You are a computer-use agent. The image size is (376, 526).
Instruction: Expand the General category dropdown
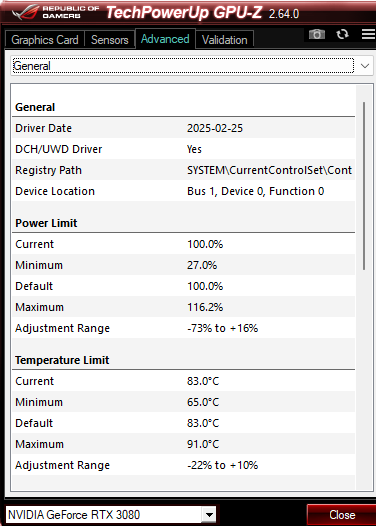(x=192, y=66)
